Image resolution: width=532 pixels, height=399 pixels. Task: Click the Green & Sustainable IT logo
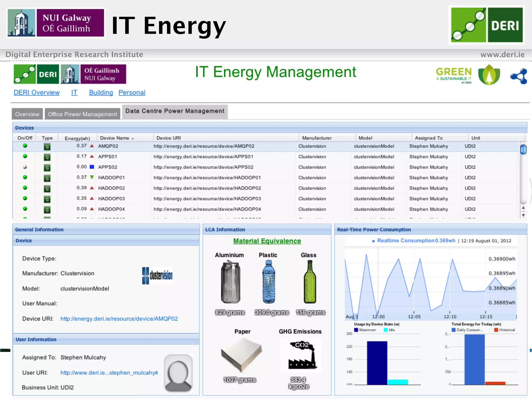(x=468, y=75)
